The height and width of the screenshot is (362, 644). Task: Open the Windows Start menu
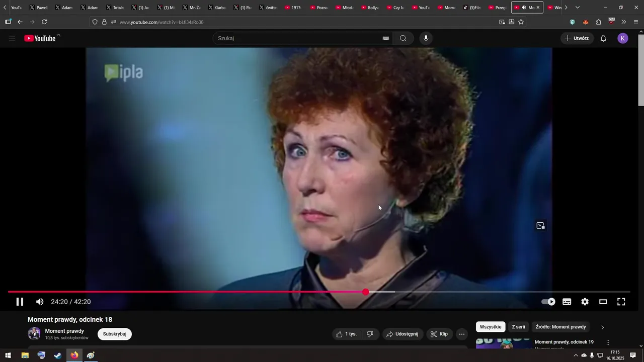tap(8, 355)
